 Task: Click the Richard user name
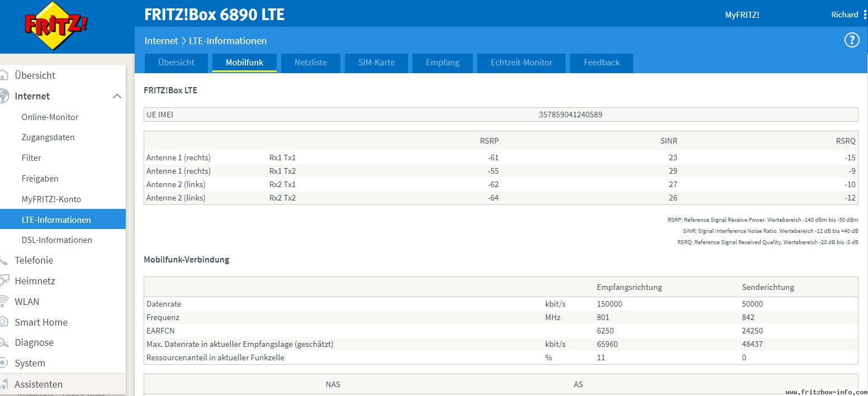844,15
